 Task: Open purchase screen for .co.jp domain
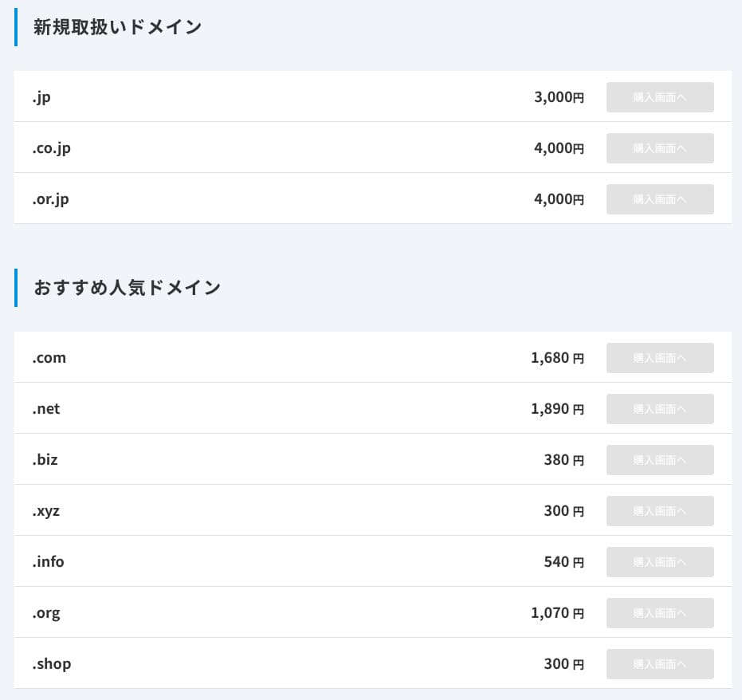(x=659, y=148)
